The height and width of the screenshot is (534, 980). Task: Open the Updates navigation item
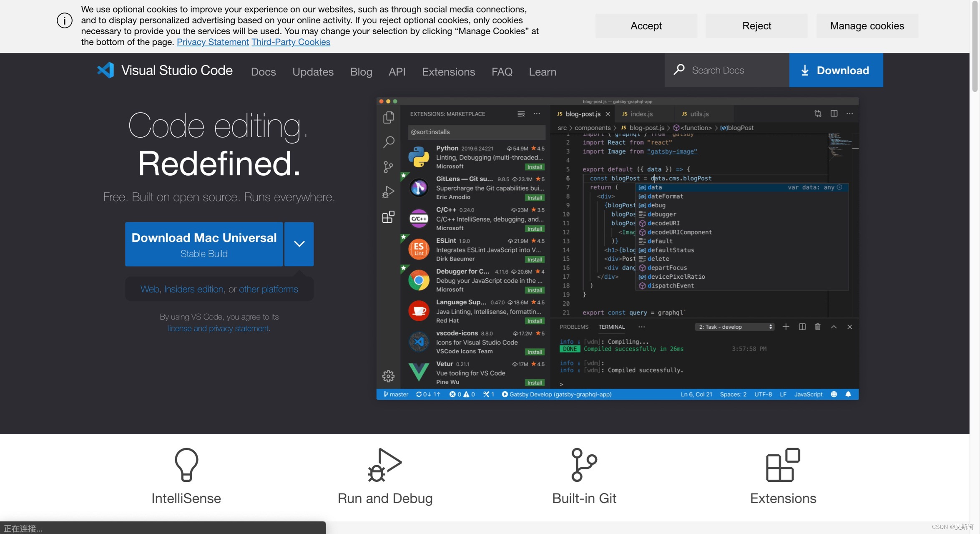tap(313, 72)
